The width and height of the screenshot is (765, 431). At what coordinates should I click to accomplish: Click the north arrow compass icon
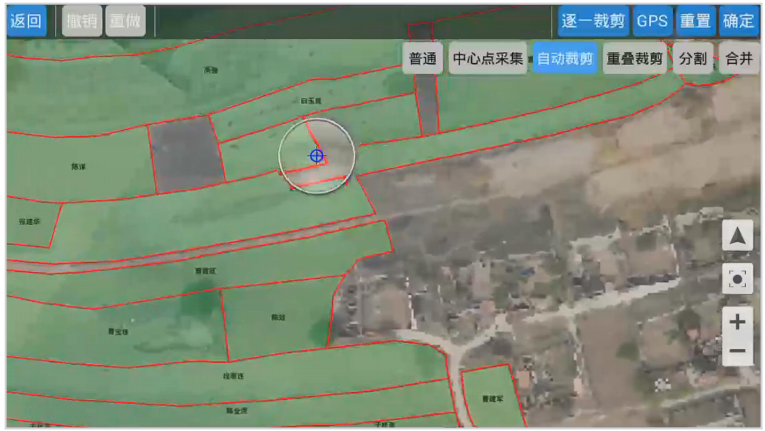pos(737,237)
